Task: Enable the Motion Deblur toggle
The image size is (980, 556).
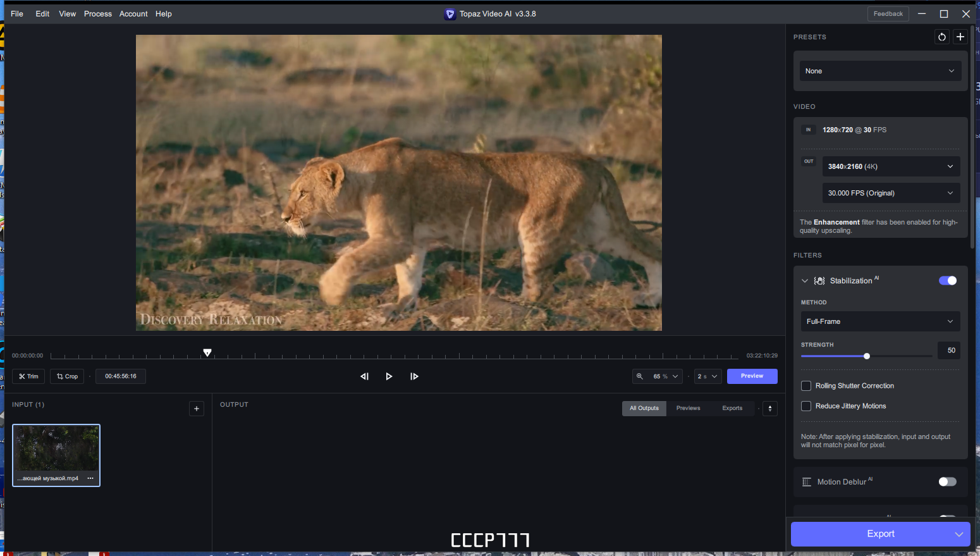Action: pos(947,482)
